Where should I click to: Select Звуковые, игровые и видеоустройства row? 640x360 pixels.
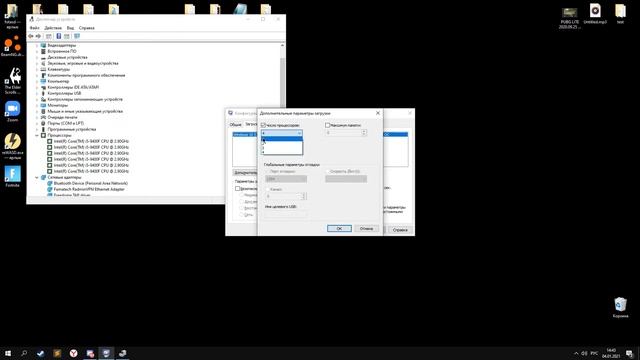click(x=83, y=63)
